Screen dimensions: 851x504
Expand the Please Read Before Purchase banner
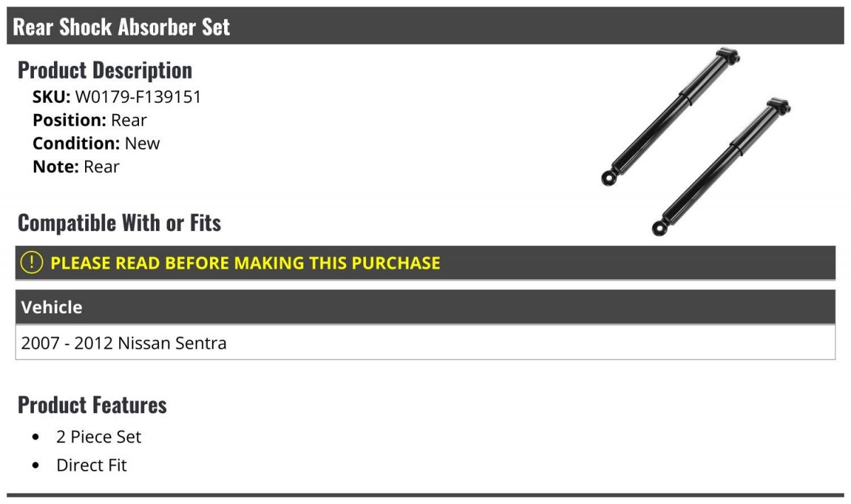click(x=425, y=263)
